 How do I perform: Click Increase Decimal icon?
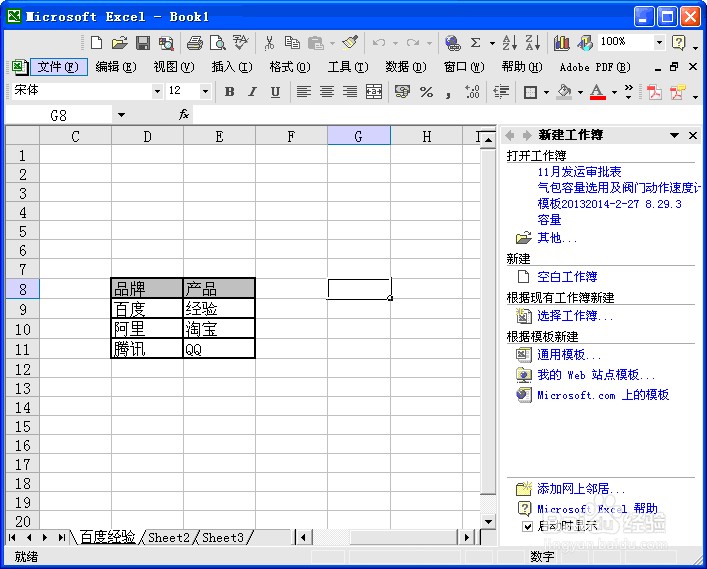[x=472, y=92]
